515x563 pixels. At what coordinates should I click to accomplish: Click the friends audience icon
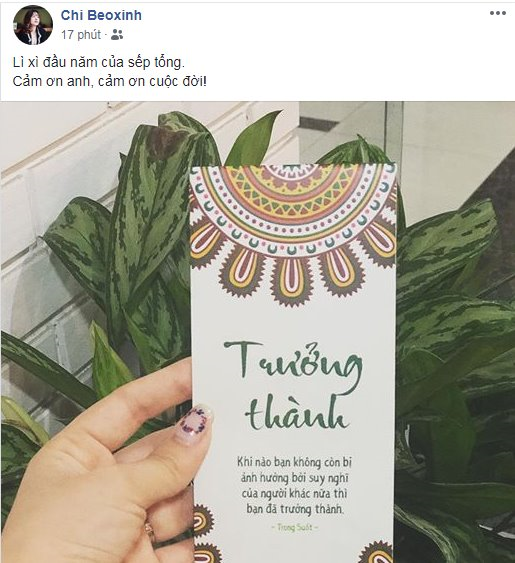(117, 35)
